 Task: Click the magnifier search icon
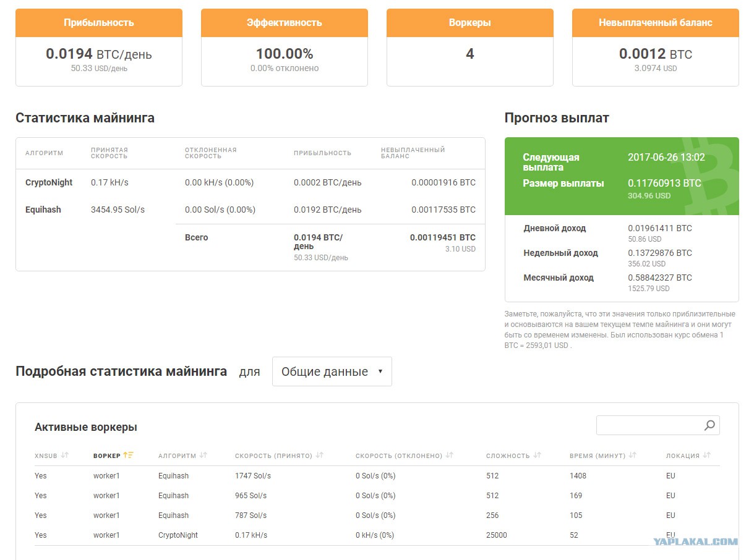tap(709, 425)
